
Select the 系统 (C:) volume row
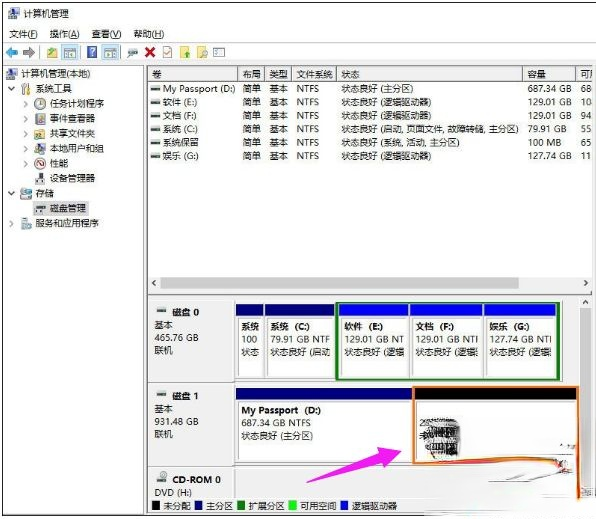click(x=370, y=129)
